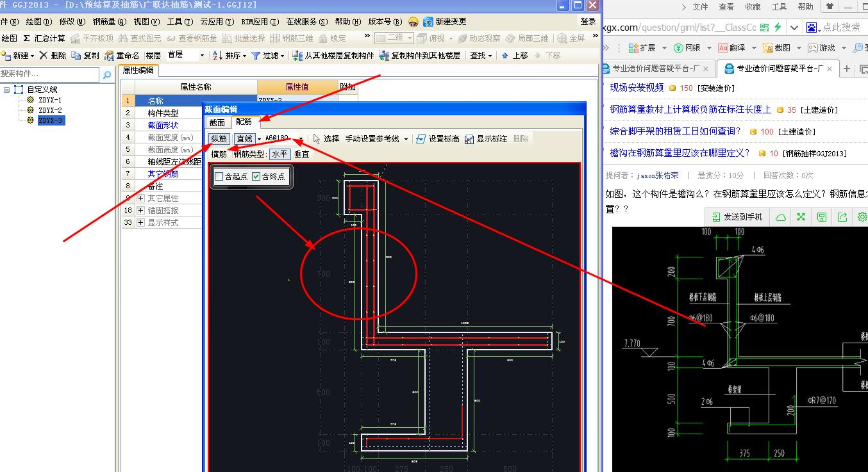Click 从其他楼层复制构件 icon
The width and height of the screenshot is (868, 472).
(297, 56)
